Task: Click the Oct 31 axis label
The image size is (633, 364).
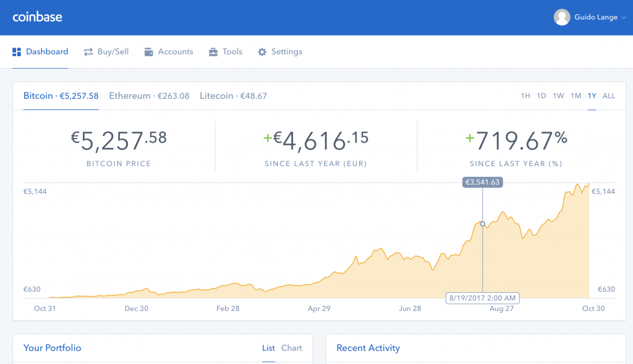Action: click(x=45, y=309)
